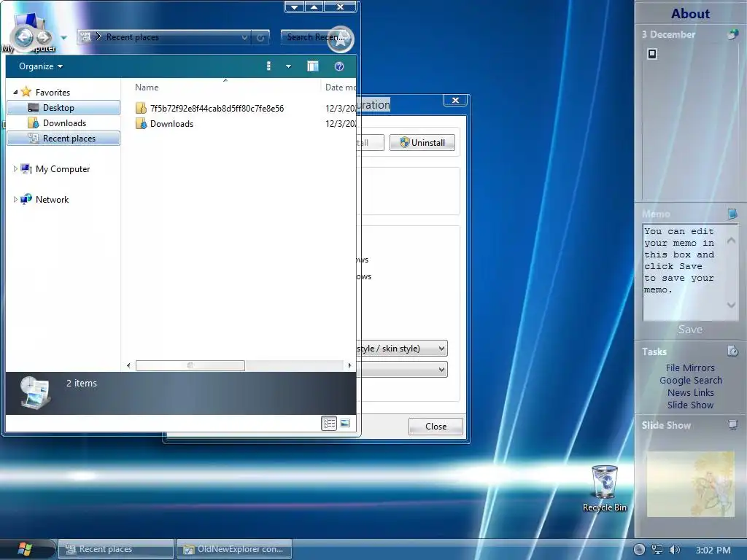
Task: Refresh the Recent places folder
Action: coord(260,37)
